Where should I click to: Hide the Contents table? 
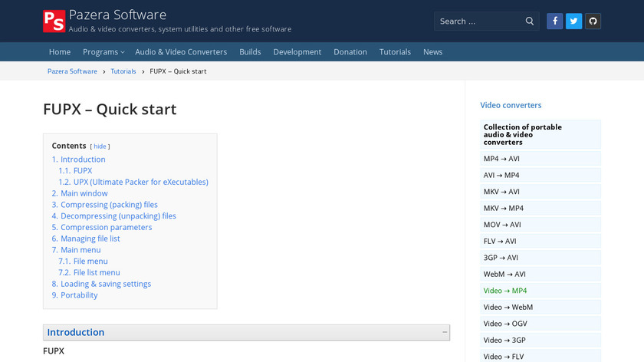(x=100, y=146)
